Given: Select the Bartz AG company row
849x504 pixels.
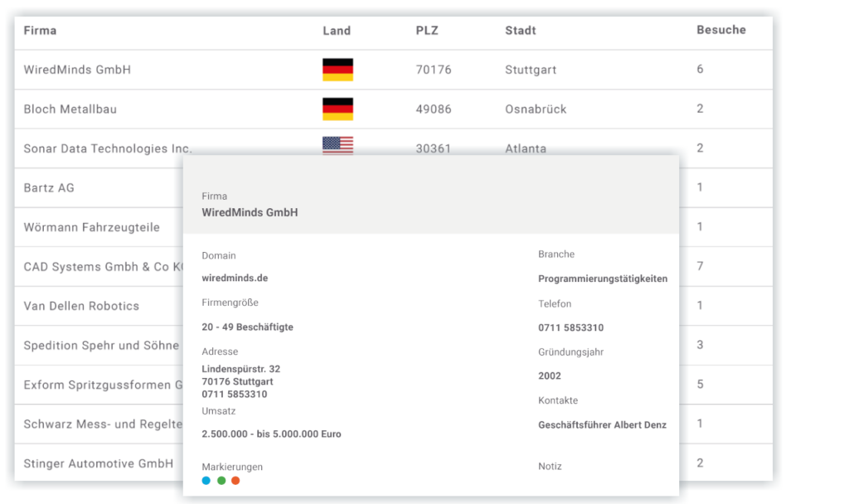Looking at the screenshot, I should tap(99, 188).
